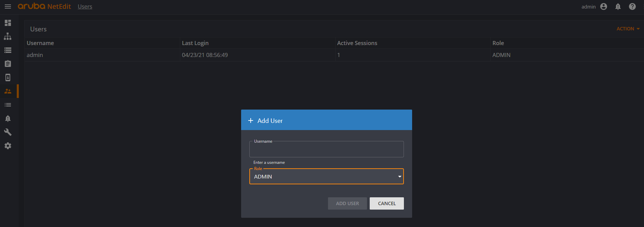Click the CANCEL button
Screen dimensions: 644x227
[387, 203]
